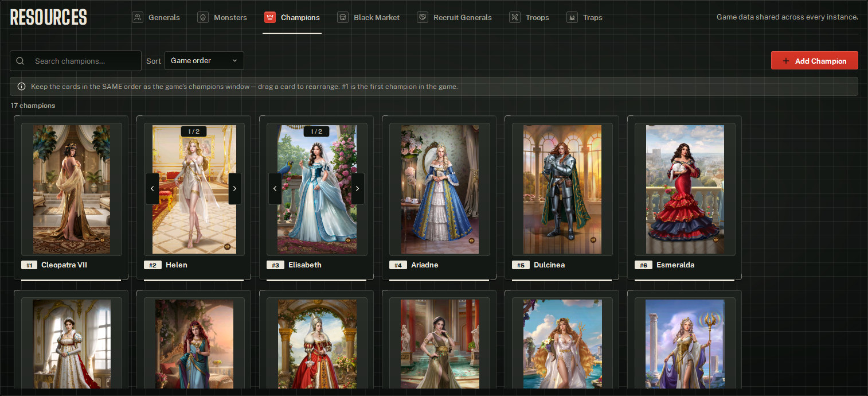This screenshot has height=396, width=868.
Task: Click the #4 badge next to Ariadne
Action: 398,265
